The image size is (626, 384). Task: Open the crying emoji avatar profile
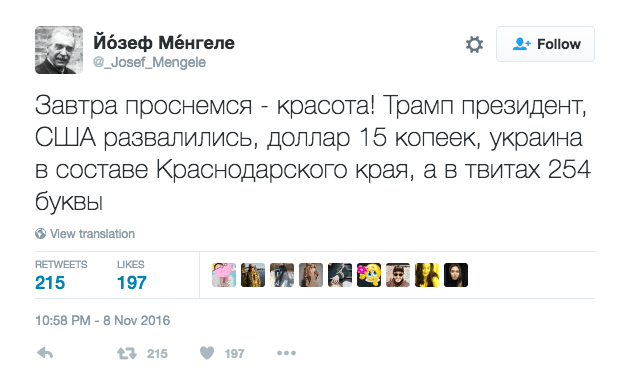click(369, 275)
